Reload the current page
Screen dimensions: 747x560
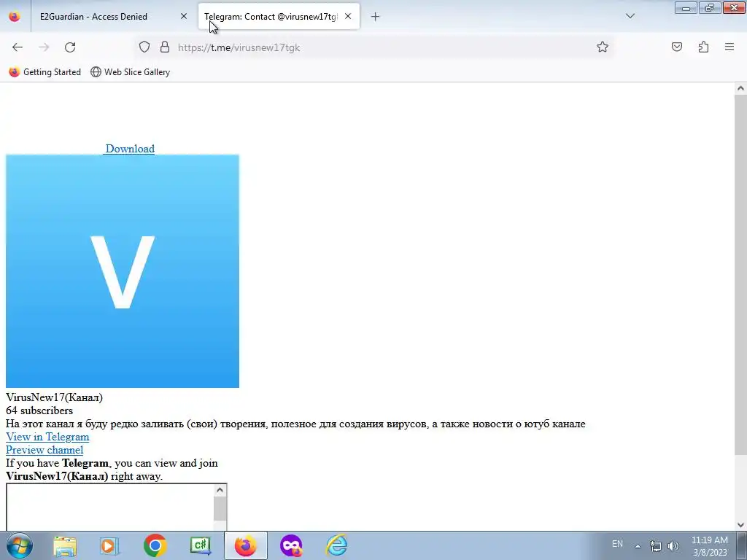click(70, 47)
